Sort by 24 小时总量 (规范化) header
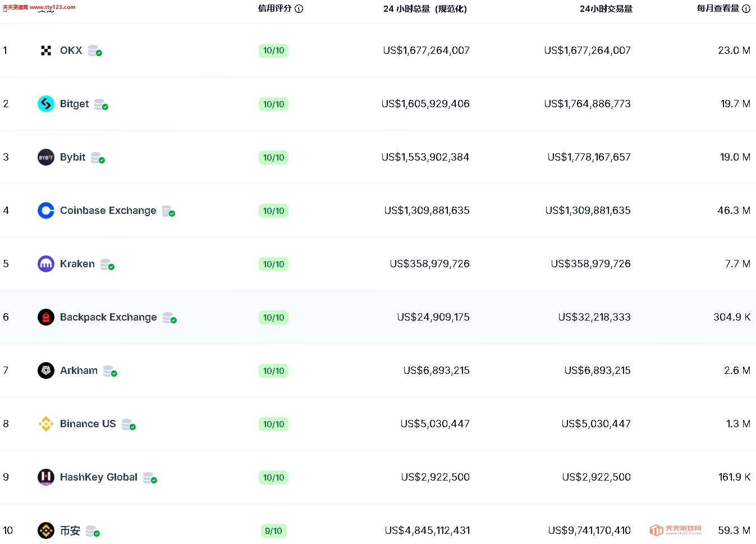This screenshot has height=544, width=756. [425, 8]
